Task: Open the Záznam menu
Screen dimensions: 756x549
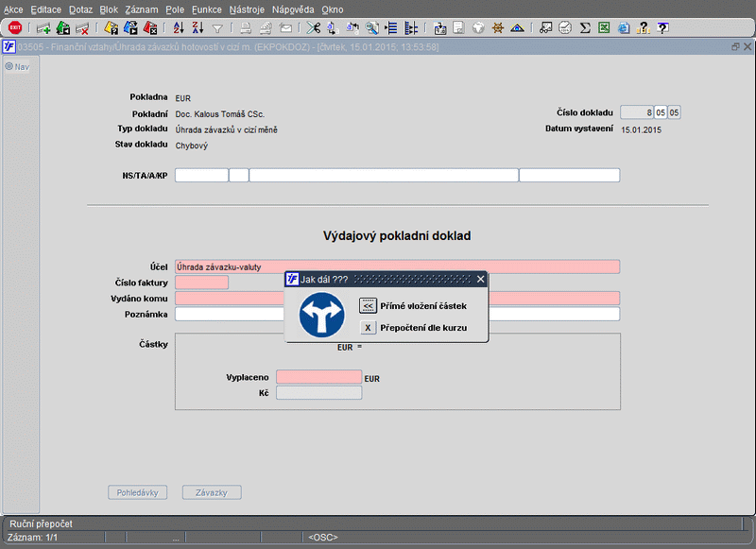Action: [142, 9]
